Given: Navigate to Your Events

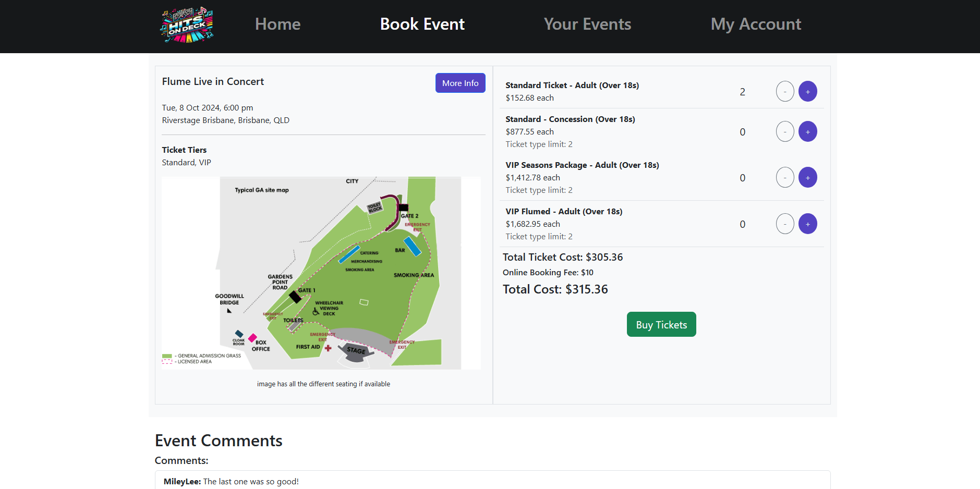Looking at the screenshot, I should tap(587, 25).
